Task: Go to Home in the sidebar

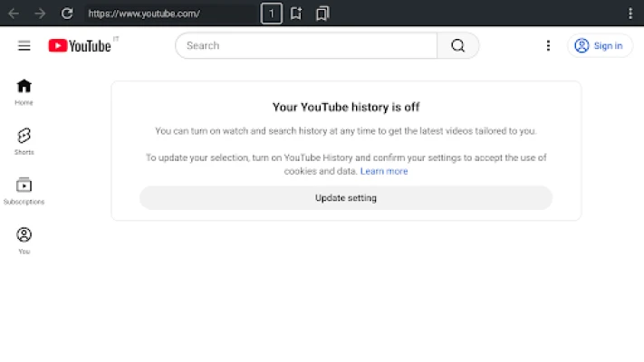Action: coord(24,91)
